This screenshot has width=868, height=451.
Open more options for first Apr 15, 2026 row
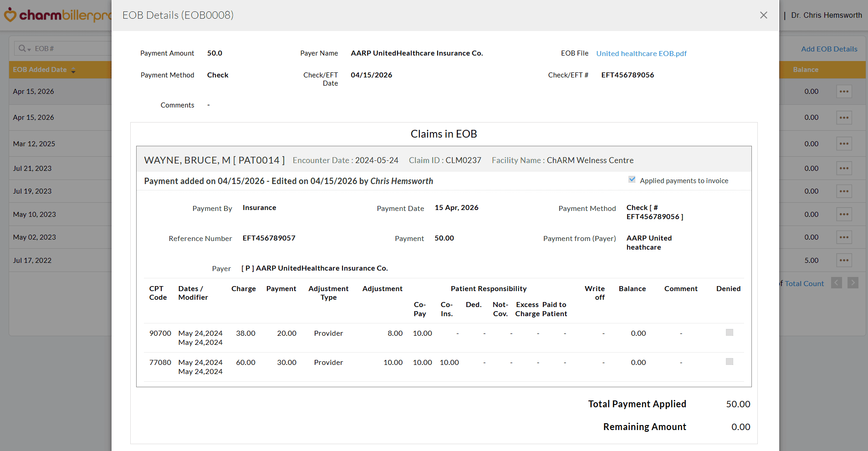[844, 92]
